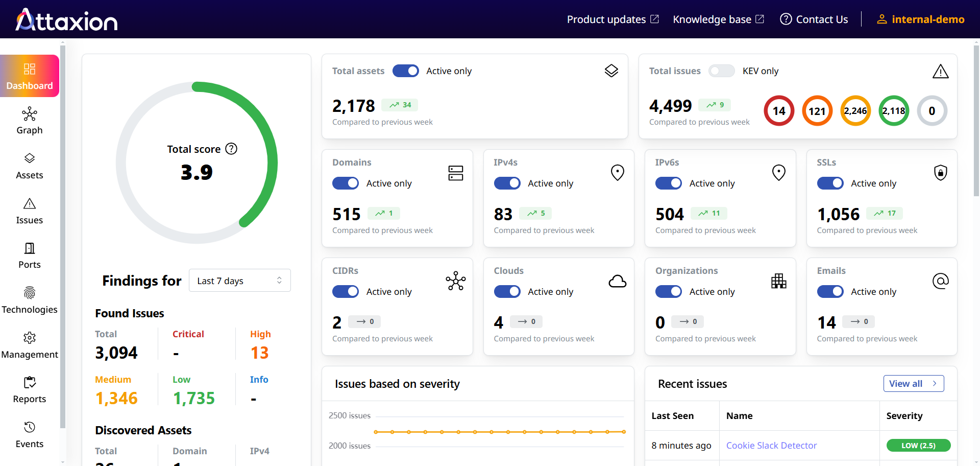The image size is (980, 466).
Task: Go to the Assets menu item
Action: 30,167
